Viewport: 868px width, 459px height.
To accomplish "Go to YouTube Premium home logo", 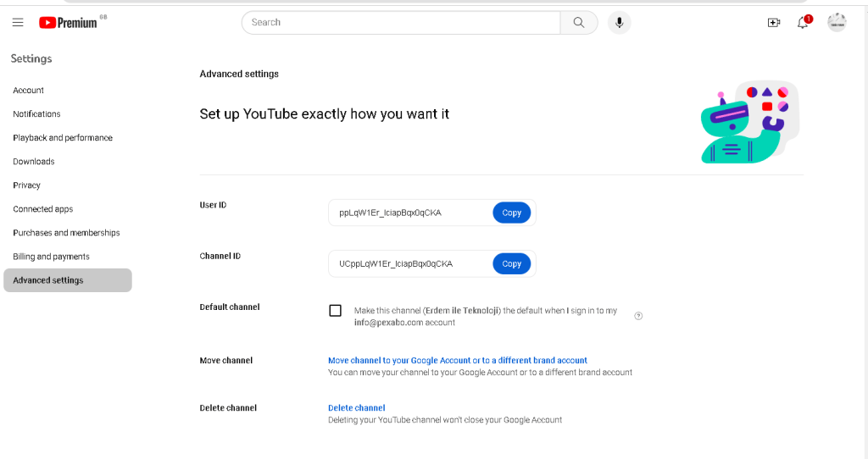I will [68, 23].
